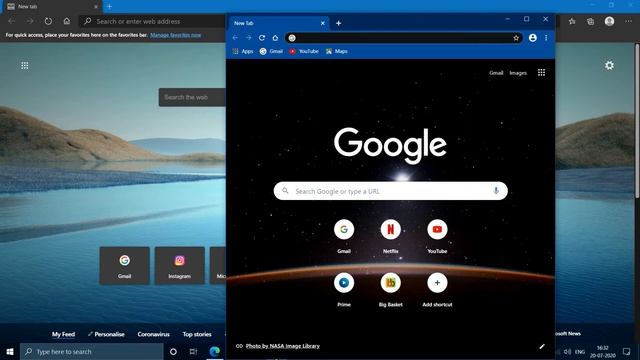The height and width of the screenshot is (360, 640).
Task: Reload the page in Chrome
Action: point(262,38)
